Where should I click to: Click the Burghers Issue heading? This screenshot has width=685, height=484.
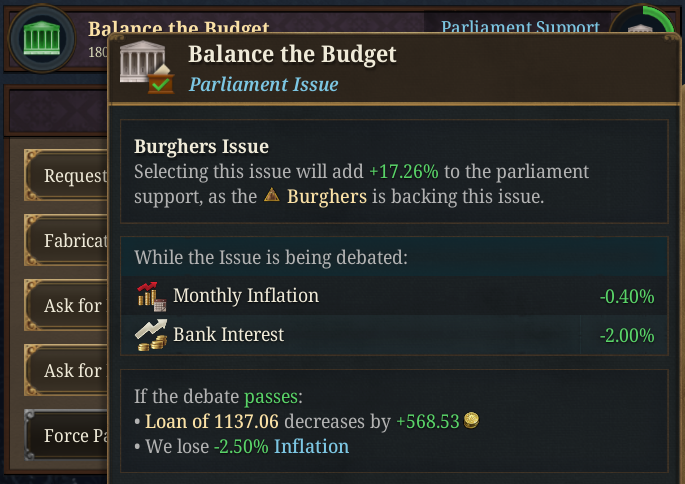pos(201,147)
